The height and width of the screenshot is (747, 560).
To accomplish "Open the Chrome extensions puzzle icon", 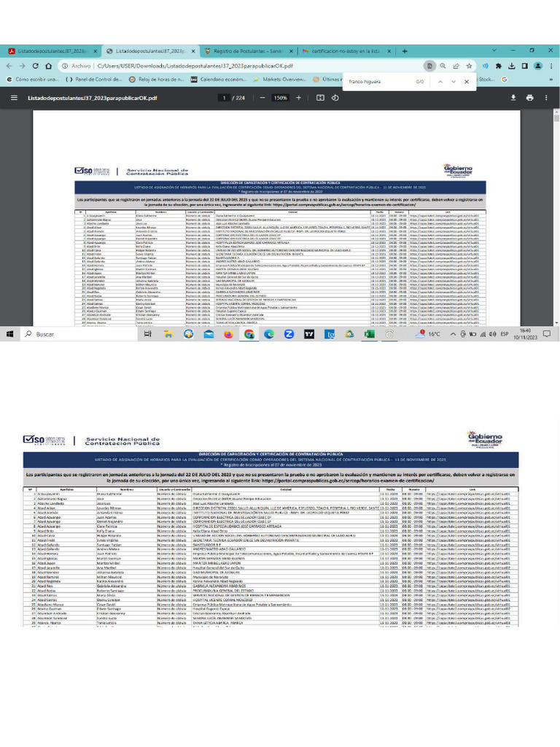I will [x=499, y=66].
